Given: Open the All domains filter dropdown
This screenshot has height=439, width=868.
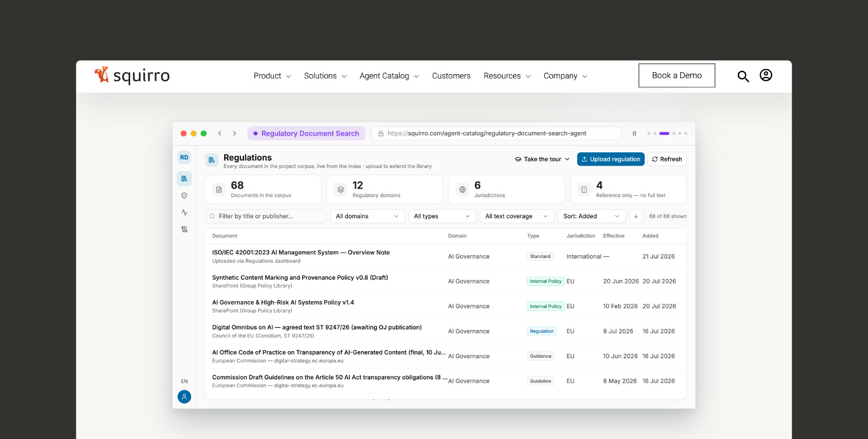Looking at the screenshot, I should pyautogui.click(x=367, y=216).
